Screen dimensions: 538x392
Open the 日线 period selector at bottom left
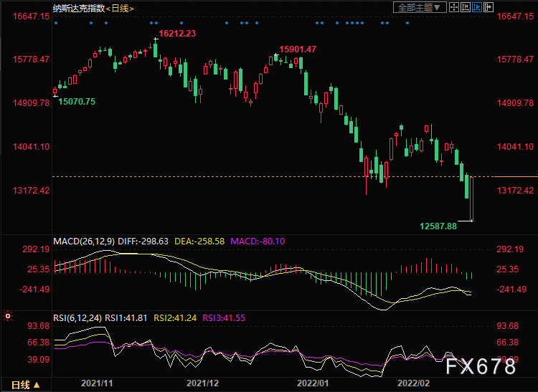(x=26, y=385)
